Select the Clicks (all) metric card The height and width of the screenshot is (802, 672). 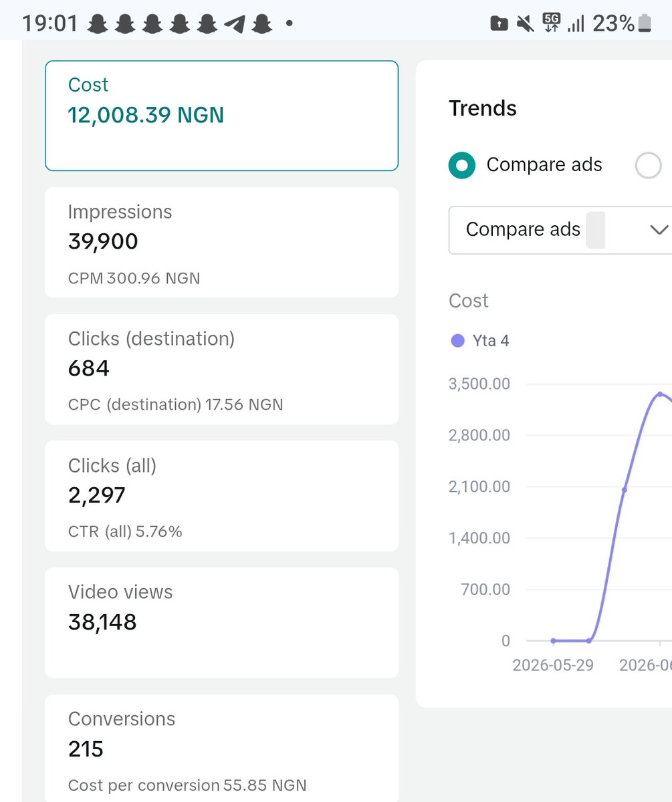point(222,496)
